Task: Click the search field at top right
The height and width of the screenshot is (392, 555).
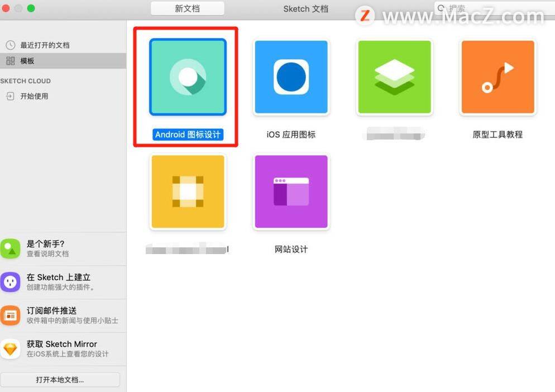Action: coord(495,8)
